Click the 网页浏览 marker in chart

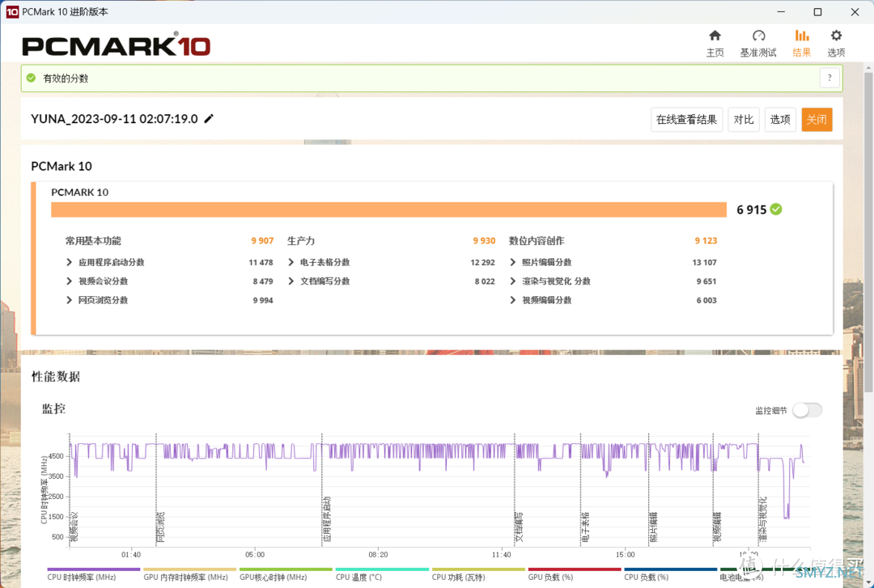160,527
